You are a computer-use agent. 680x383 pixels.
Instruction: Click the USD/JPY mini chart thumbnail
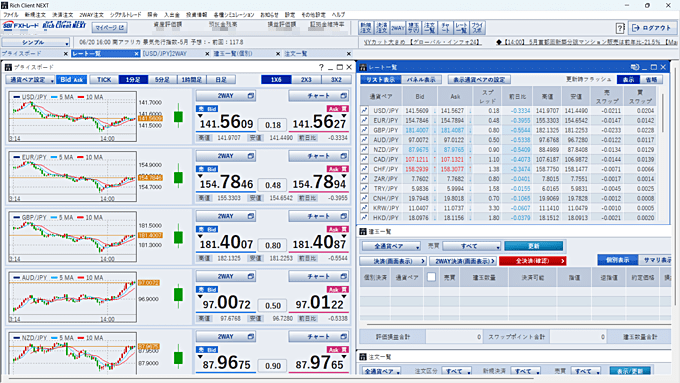(x=72, y=117)
